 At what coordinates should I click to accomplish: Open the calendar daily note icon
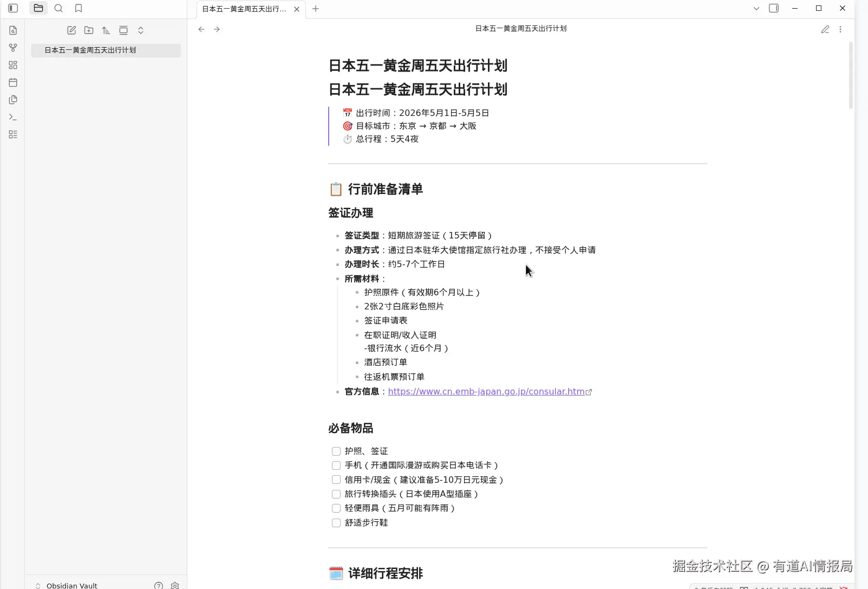click(x=12, y=82)
